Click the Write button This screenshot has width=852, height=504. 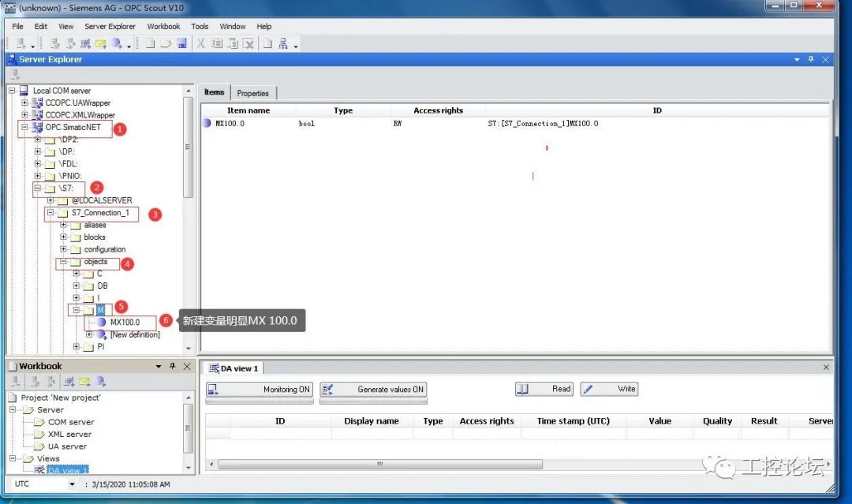coord(609,389)
